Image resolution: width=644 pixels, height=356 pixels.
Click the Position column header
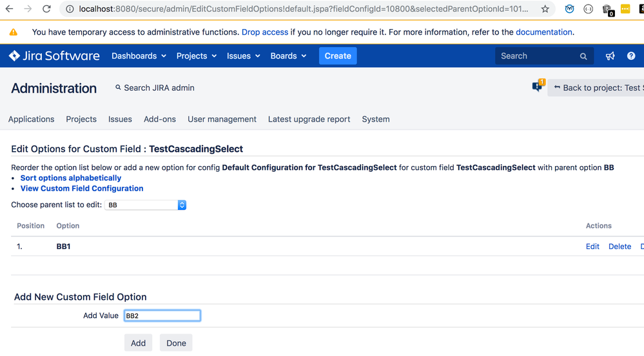pos(30,225)
